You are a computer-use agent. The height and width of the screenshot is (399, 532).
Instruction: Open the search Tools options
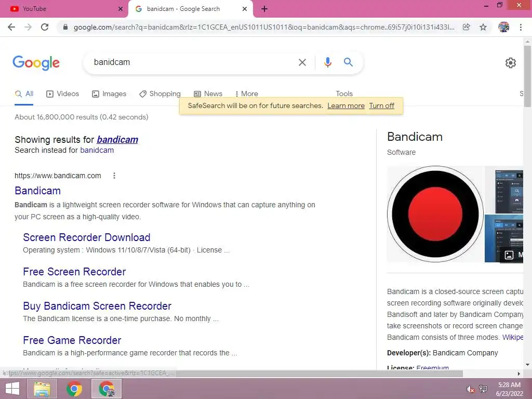pos(344,94)
